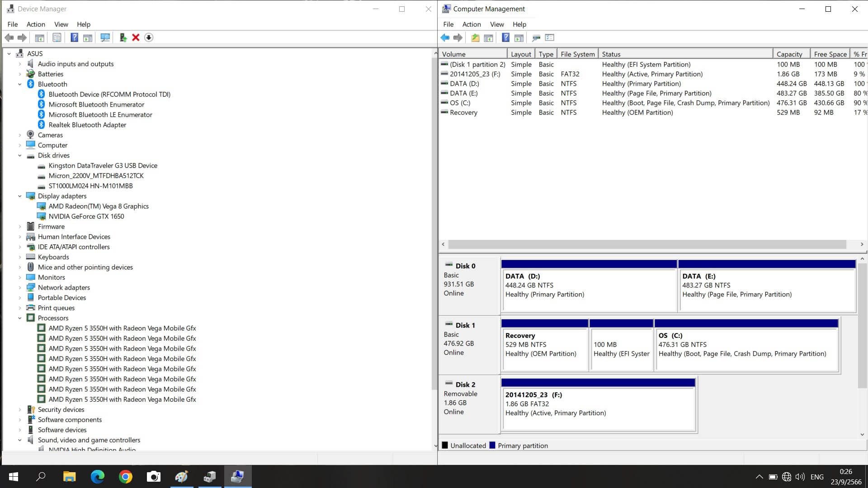The width and height of the screenshot is (868, 488).
Task: Click disk view scrollbar down arrow
Action: point(862,435)
